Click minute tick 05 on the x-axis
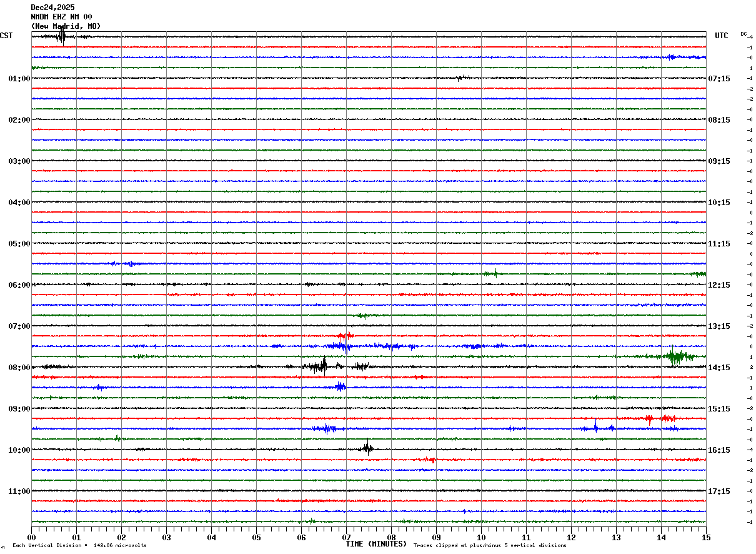756x554 pixels. (x=256, y=537)
